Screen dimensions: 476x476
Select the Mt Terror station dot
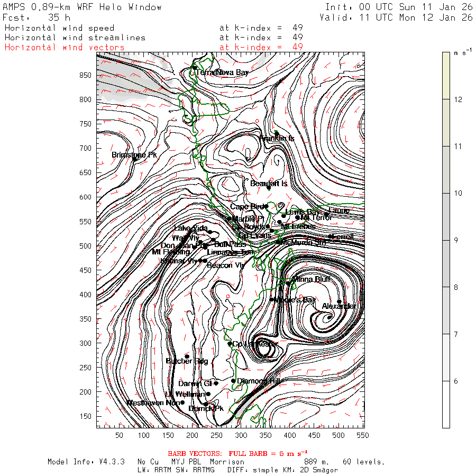tap(297, 217)
